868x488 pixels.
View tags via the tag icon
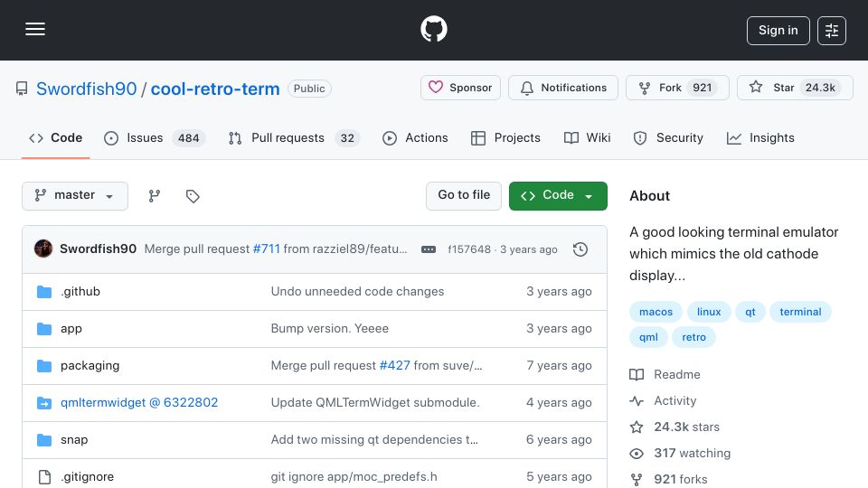[x=193, y=196]
